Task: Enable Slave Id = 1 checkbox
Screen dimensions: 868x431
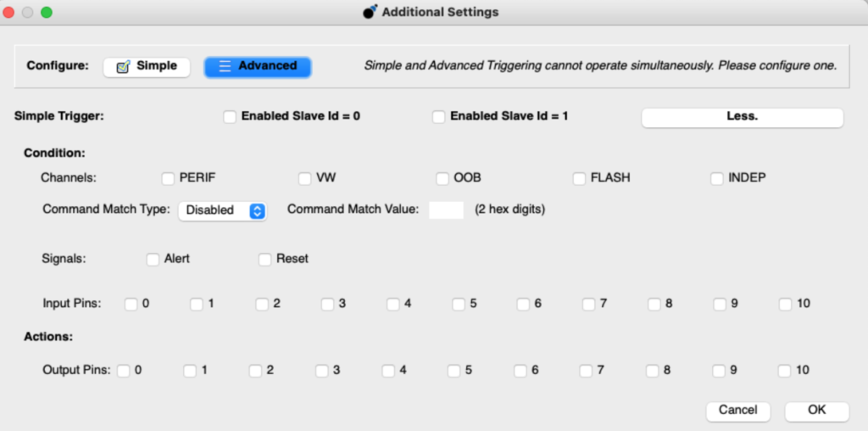Action: pos(438,116)
